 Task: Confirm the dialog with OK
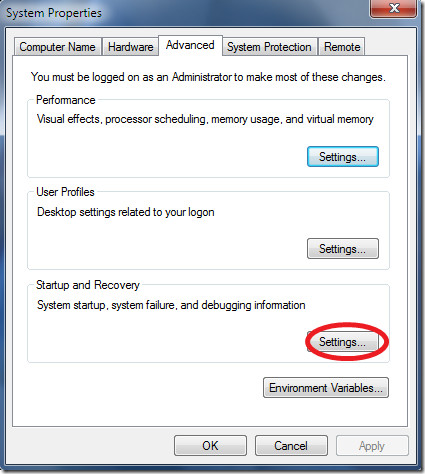point(210,445)
